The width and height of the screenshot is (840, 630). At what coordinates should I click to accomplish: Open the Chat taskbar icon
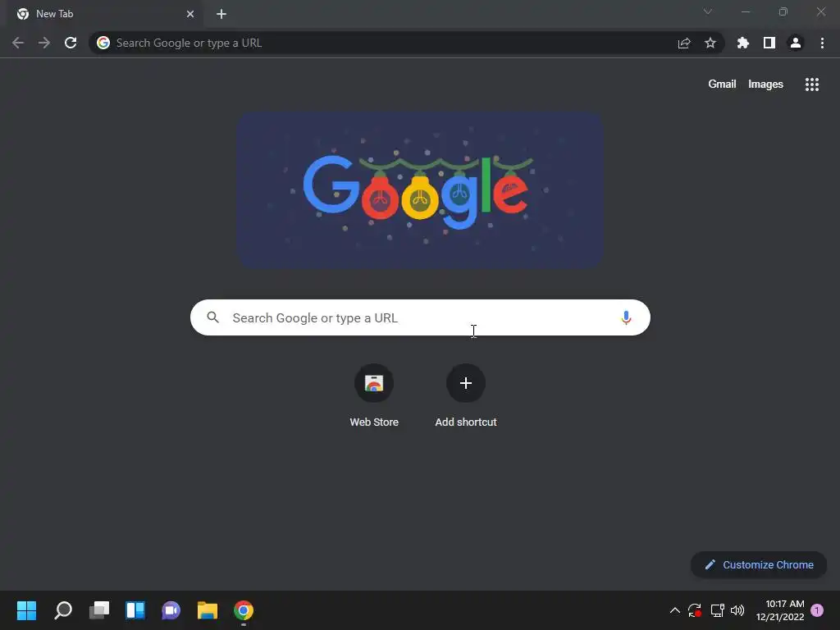click(x=171, y=610)
